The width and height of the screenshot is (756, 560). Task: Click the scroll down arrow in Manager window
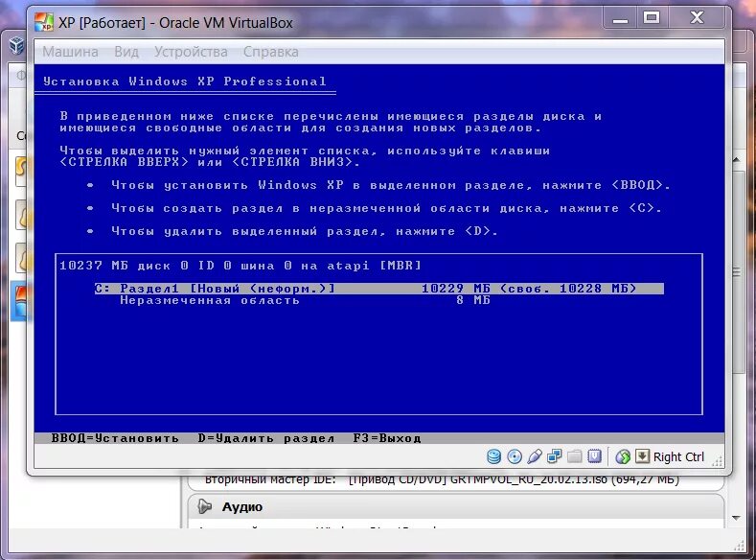click(x=736, y=518)
